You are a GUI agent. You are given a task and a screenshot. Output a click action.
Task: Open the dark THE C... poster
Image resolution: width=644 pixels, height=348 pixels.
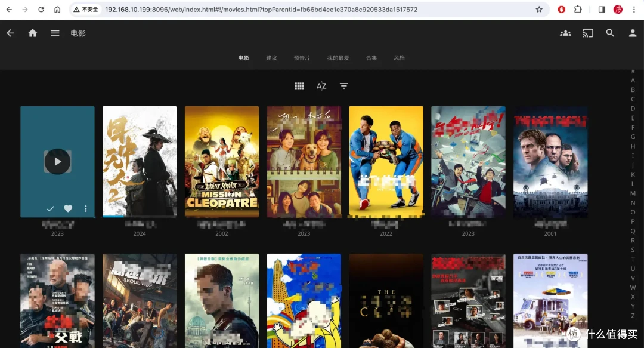pyautogui.click(x=386, y=301)
